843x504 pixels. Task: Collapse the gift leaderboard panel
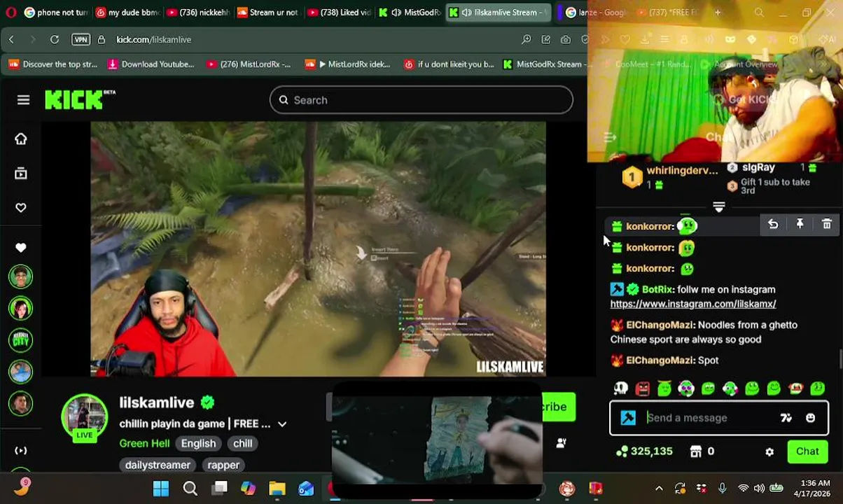coord(718,206)
